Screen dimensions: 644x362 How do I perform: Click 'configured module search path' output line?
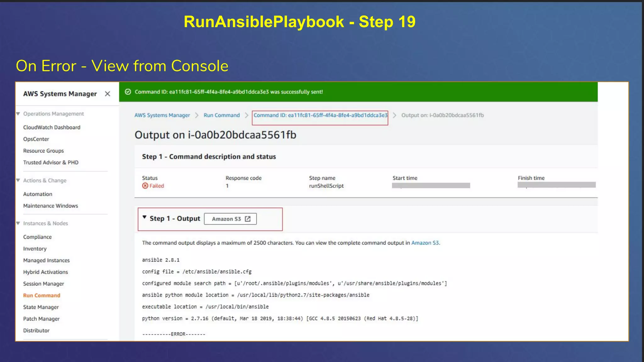point(294,283)
